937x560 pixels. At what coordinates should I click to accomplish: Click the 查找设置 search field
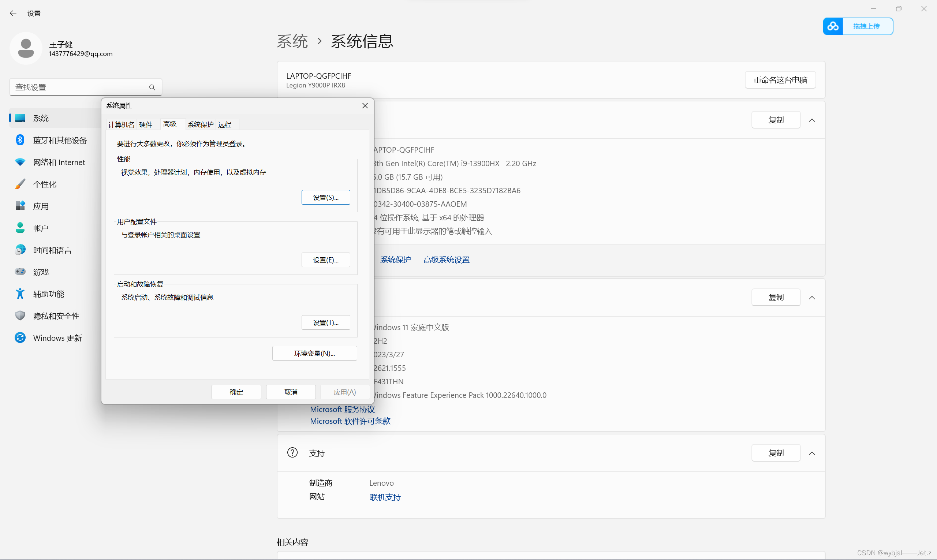(86, 87)
